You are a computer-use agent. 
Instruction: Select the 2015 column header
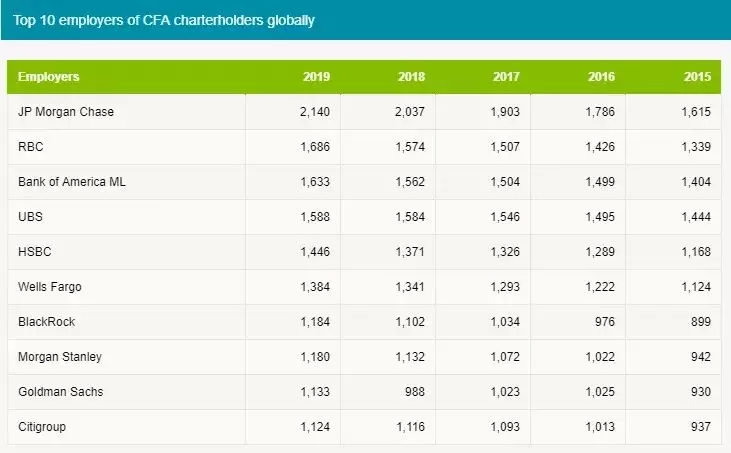tap(697, 77)
